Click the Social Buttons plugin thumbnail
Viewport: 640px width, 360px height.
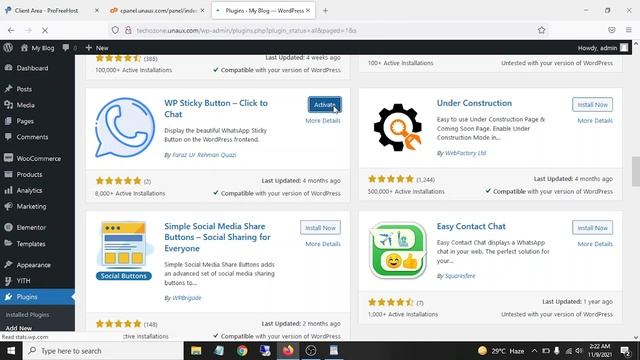(124, 251)
